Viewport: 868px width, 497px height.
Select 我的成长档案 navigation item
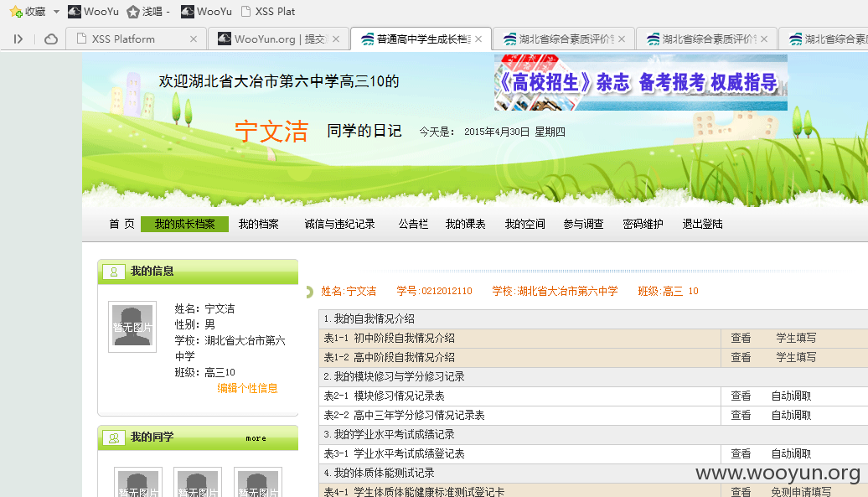(184, 224)
